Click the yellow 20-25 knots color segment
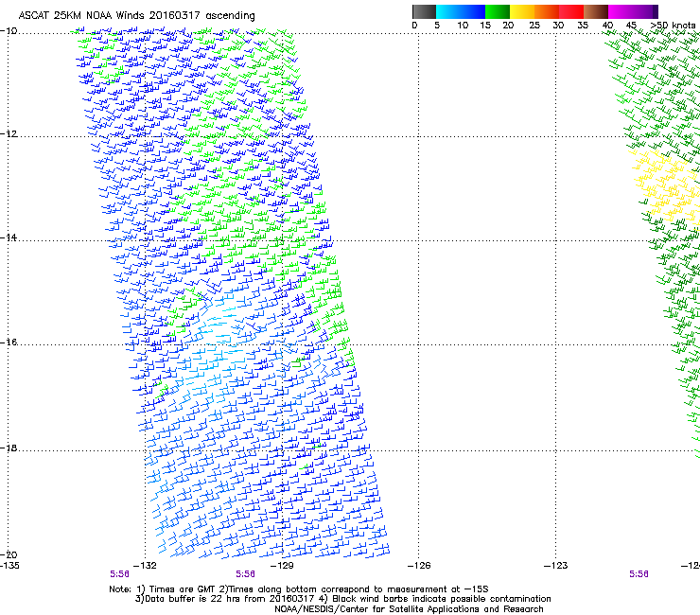 coord(522,11)
